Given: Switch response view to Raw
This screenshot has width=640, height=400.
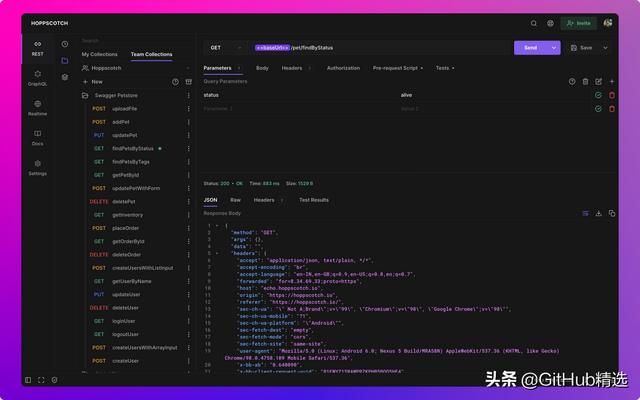Looking at the screenshot, I should pyautogui.click(x=235, y=200).
